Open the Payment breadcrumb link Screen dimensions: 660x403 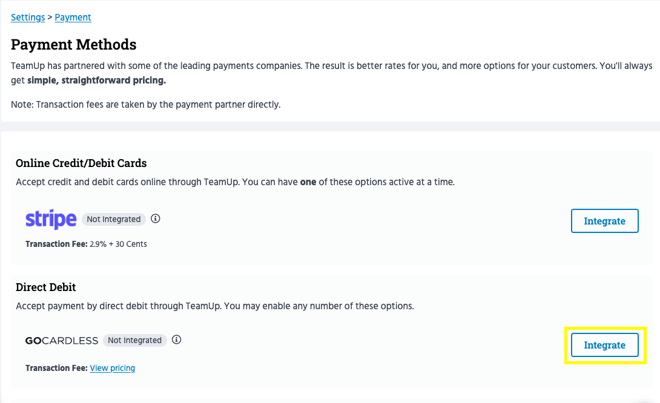tap(73, 17)
